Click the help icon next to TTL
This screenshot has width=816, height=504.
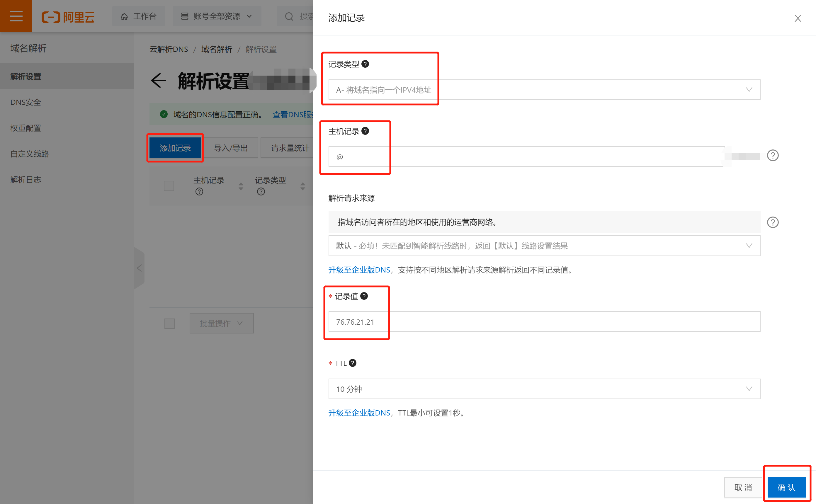(x=353, y=363)
